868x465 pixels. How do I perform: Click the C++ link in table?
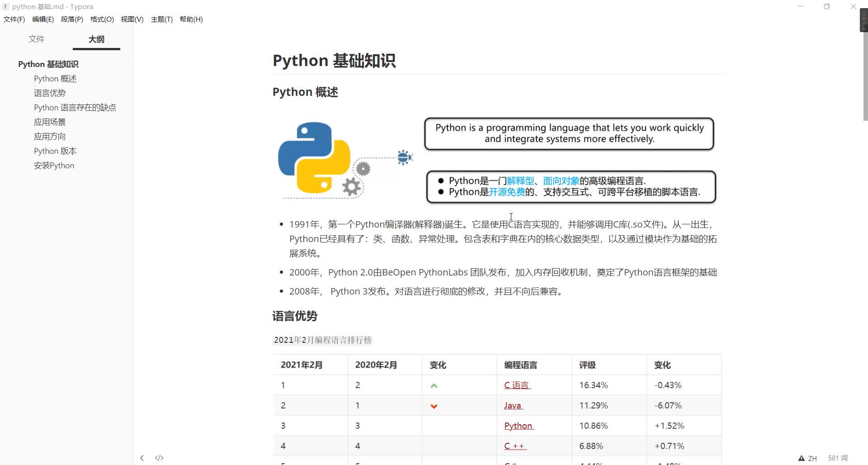coord(515,446)
